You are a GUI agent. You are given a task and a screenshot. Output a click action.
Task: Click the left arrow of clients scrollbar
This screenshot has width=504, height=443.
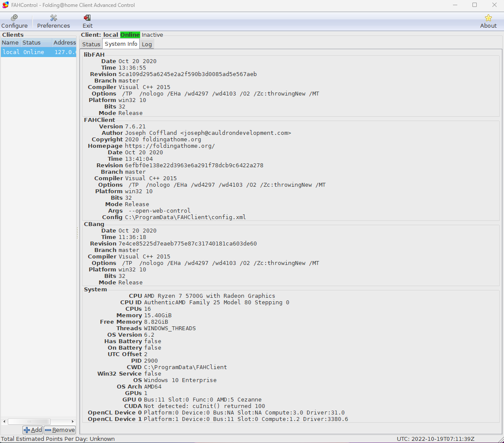point(4,421)
